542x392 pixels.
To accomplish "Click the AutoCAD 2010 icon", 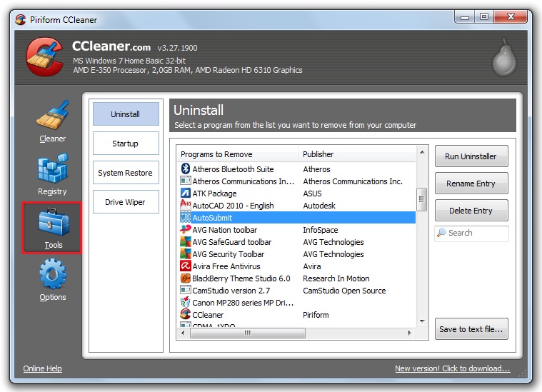I will click(186, 205).
